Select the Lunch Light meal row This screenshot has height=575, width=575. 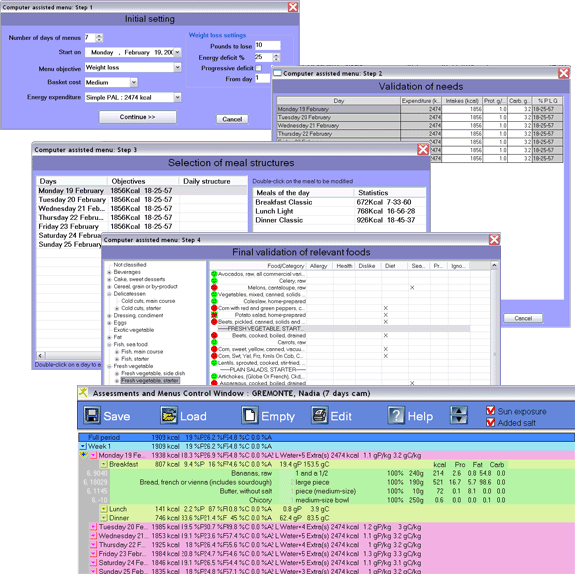click(339, 211)
